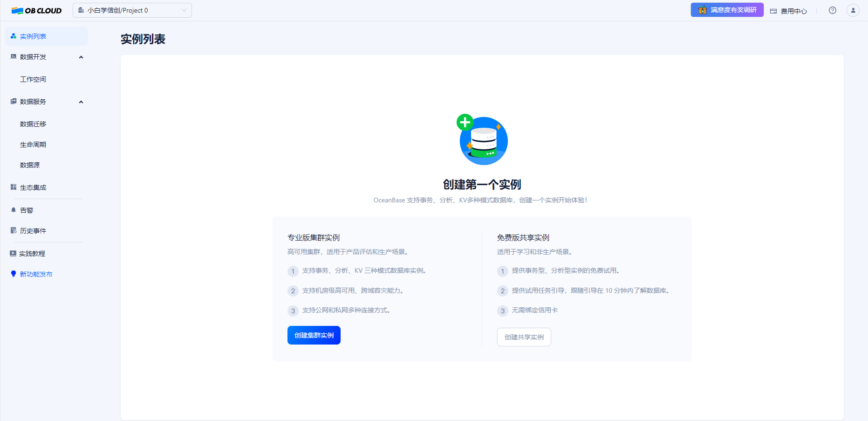This screenshot has width=868, height=421.
Task: Open the help question mark icon
Action: point(833,10)
